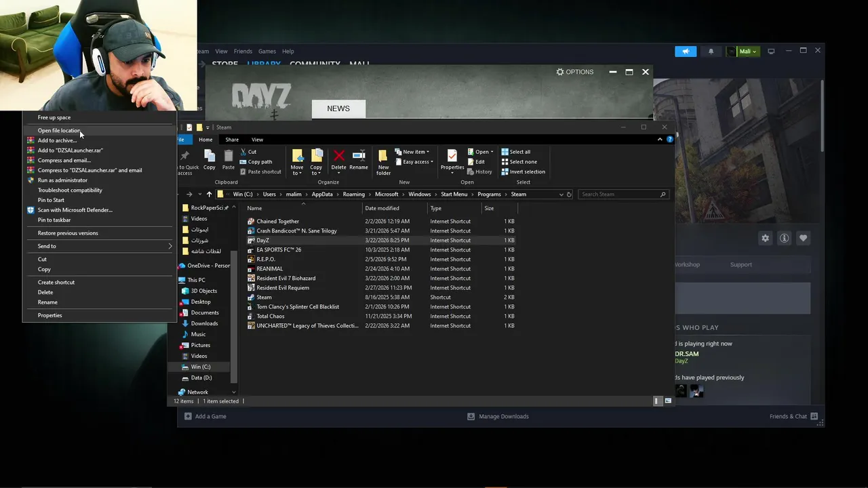This screenshot has height=488, width=868.
Task: Open the Copy to dropdown
Action: (x=316, y=163)
